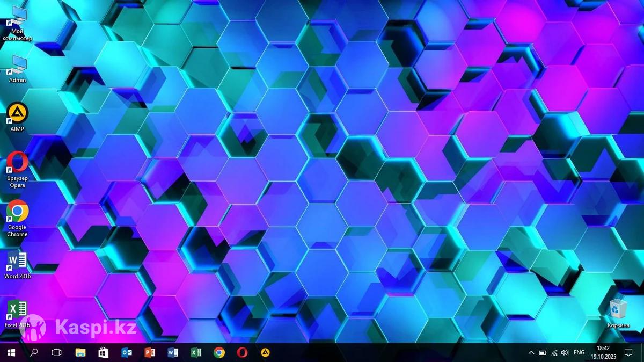The image size is (644, 362).
Task: Expand hidden system tray icons chevron
Action: point(531,353)
